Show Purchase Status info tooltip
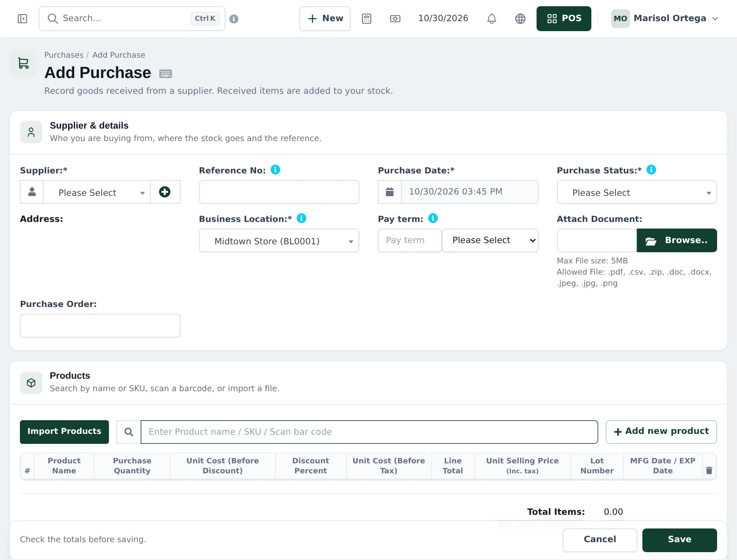 (x=651, y=170)
